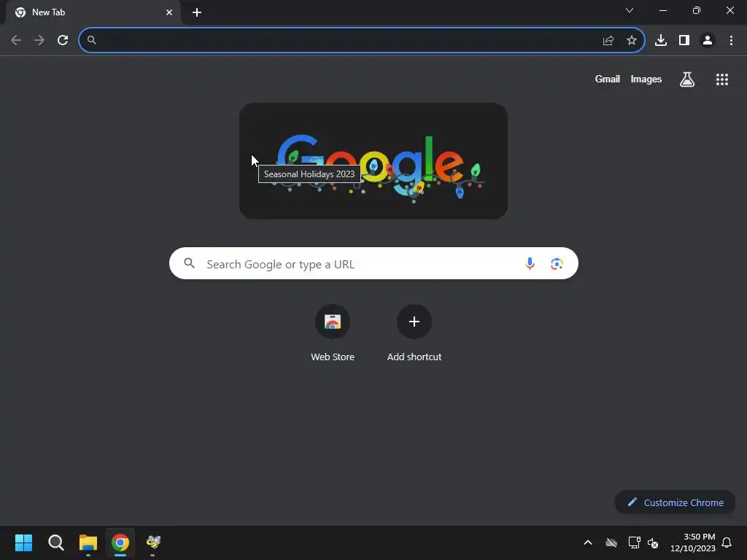The height and width of the screenshot is (560, 747).
Task: Open the Gmail link
Action: [x=608, y=79]
